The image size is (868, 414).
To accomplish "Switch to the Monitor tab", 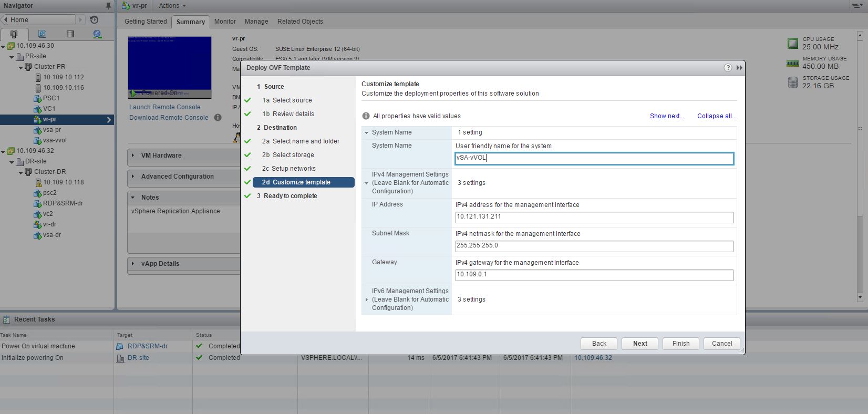I will 225,22.
